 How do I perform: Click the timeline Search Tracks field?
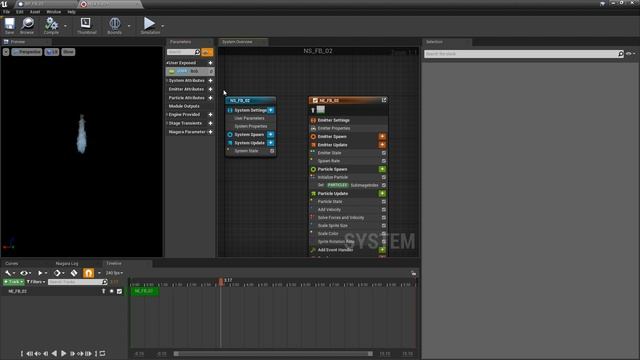78,282
